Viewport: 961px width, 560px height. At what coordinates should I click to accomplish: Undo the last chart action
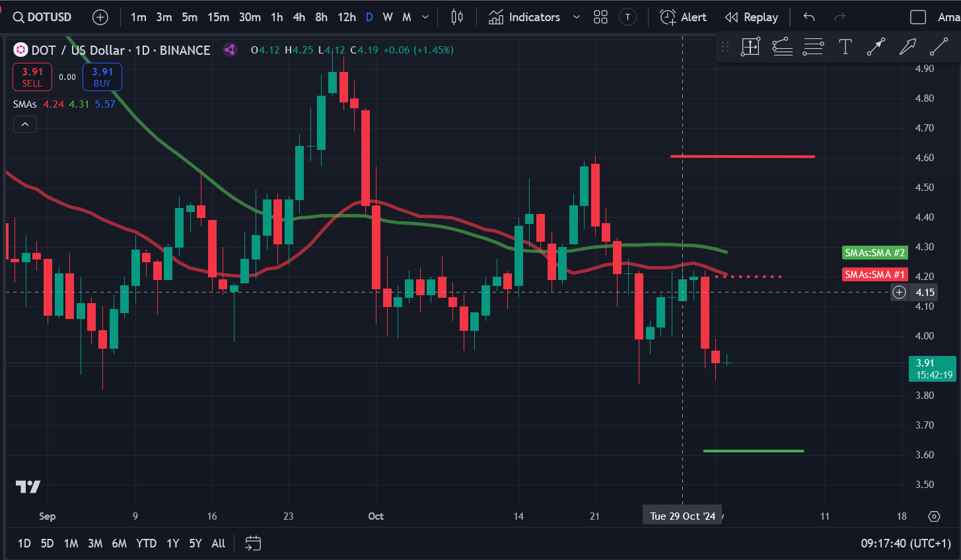809,17
